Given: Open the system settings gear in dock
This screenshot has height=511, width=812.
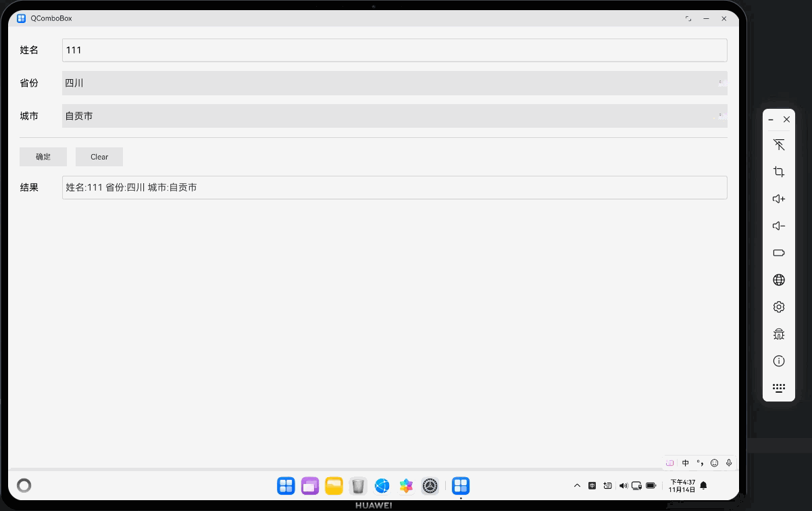Looking at the screenshot, I should [x=430, y=485].
